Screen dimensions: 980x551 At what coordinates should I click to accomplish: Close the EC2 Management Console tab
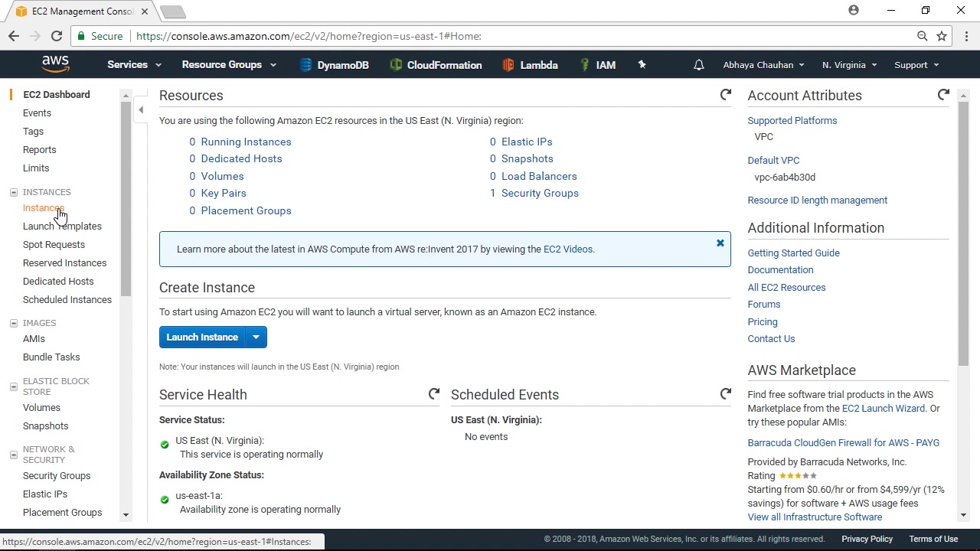click(x=144, y=11)
